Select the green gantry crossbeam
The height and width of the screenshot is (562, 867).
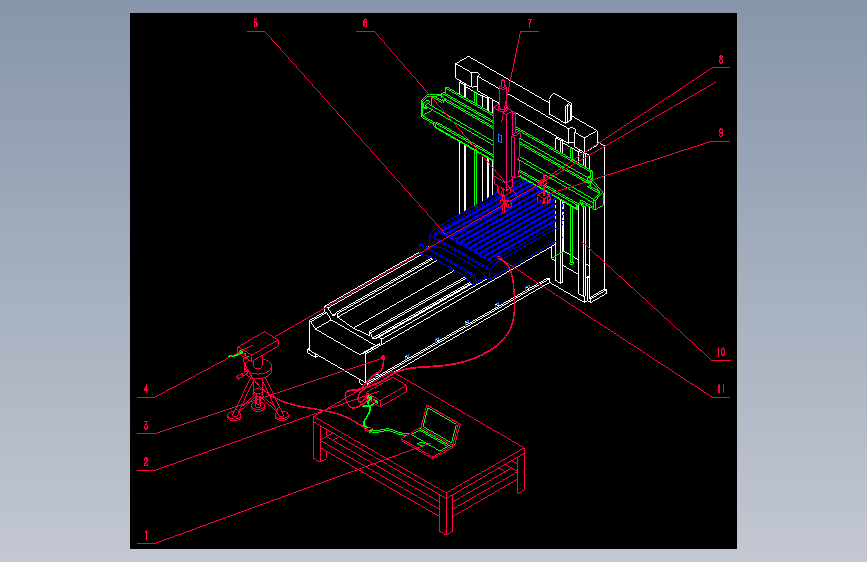click(511, 147)
